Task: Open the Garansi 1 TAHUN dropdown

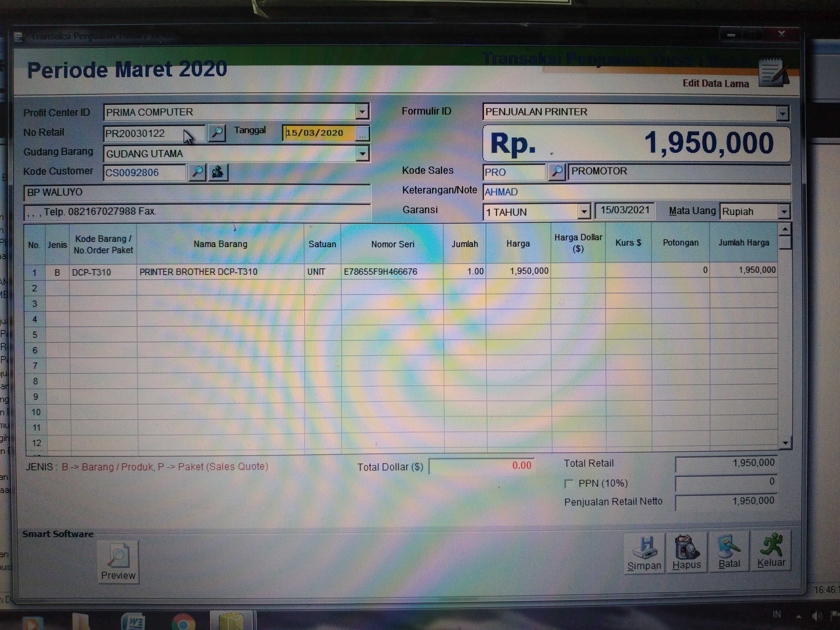Action: (584, 212)
